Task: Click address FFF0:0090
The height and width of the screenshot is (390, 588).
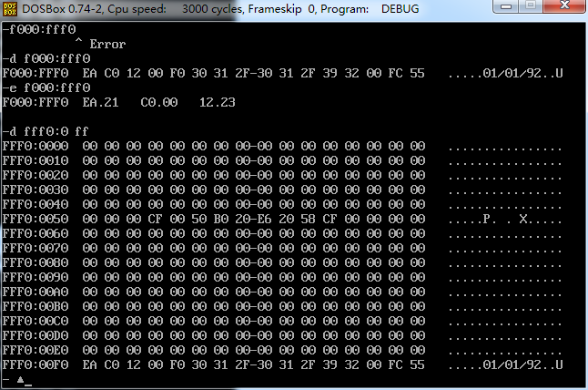Action: 35,277
